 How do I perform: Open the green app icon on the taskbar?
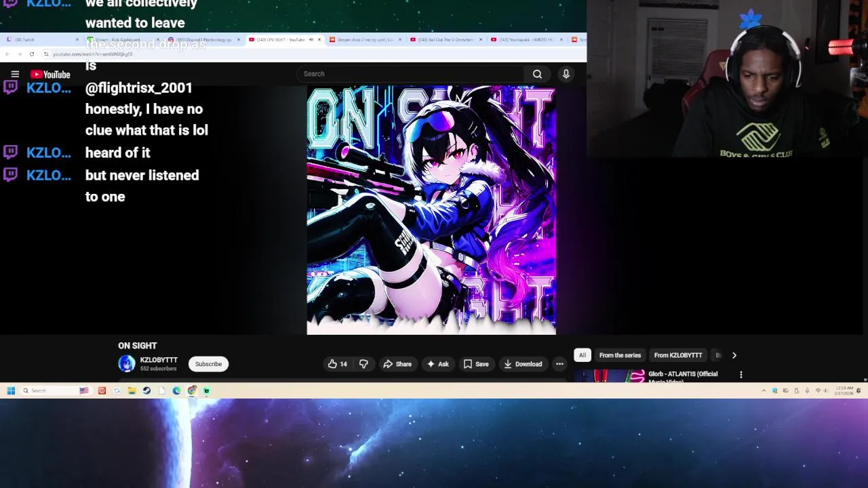click(206, 390)
